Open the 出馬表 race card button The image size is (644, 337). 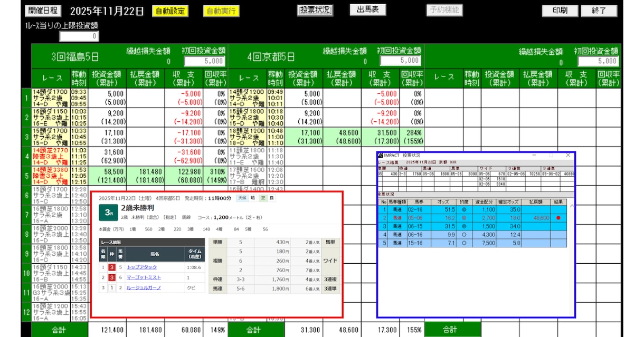[x=367, y=10]
